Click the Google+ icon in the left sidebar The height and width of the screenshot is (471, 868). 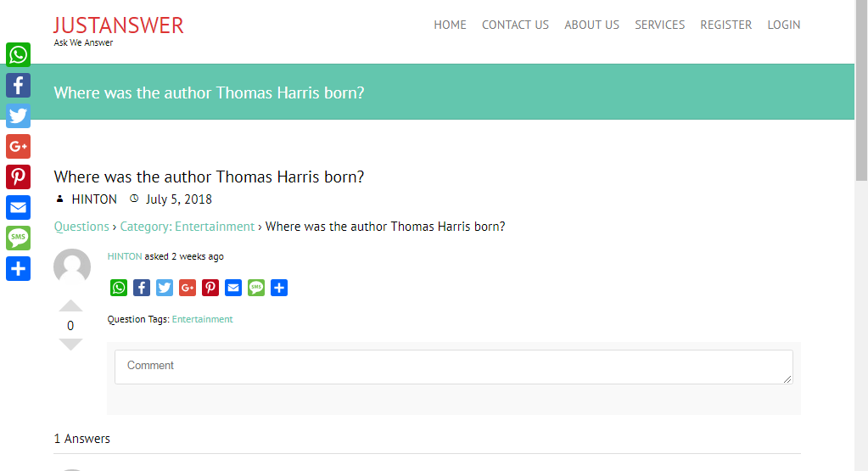(18, 147)
